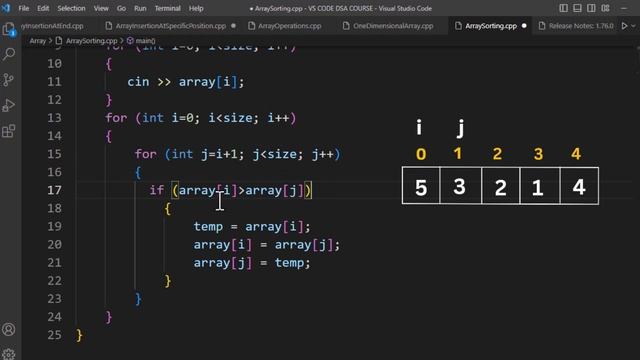Viewport: 640px width, 360px height.
Task: Select the ArraySorting.cpp tab
Action: pyautogui.click(x=491, y=26)
